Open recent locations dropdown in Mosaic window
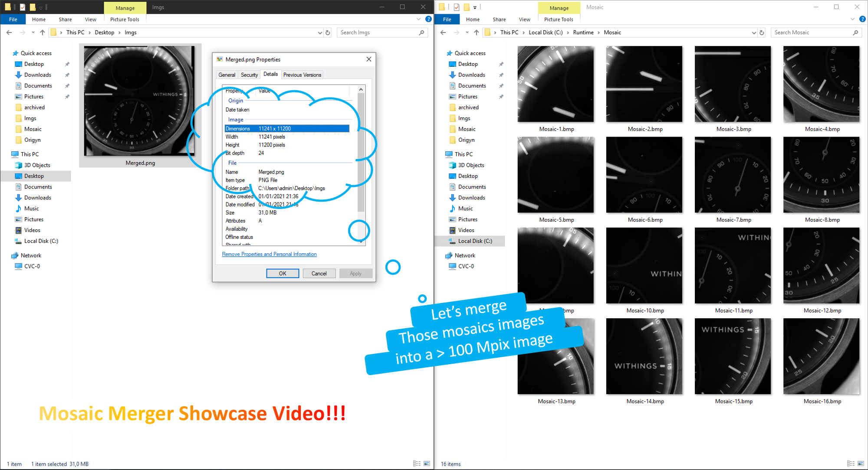The image size is (868, 470). [467, 33]
